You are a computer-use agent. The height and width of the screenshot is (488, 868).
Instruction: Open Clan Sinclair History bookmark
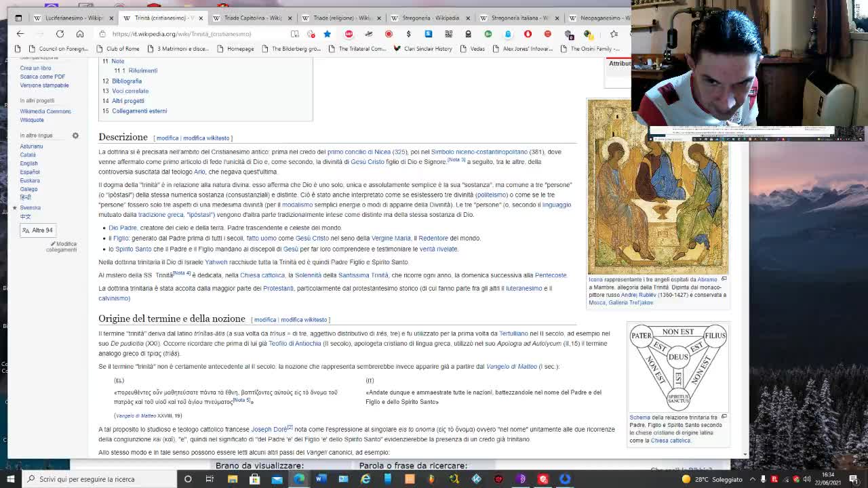coord(422,49)
